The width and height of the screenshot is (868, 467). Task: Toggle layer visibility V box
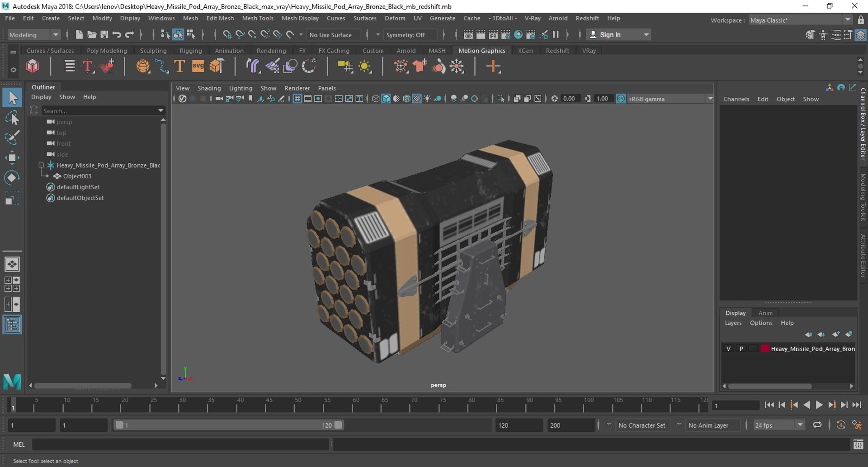click(x=728, y=348)
